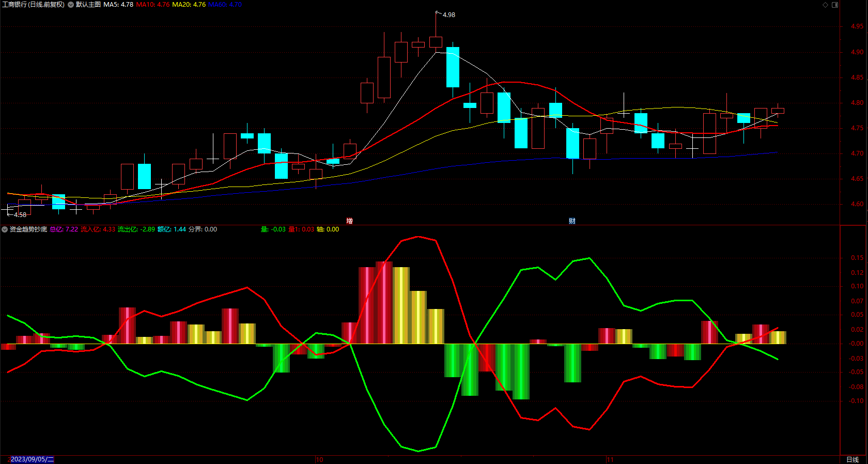The image size is (868, 464).
Task: Click the MA5: 4.78 legend value
Action: (x=118, y=5)
